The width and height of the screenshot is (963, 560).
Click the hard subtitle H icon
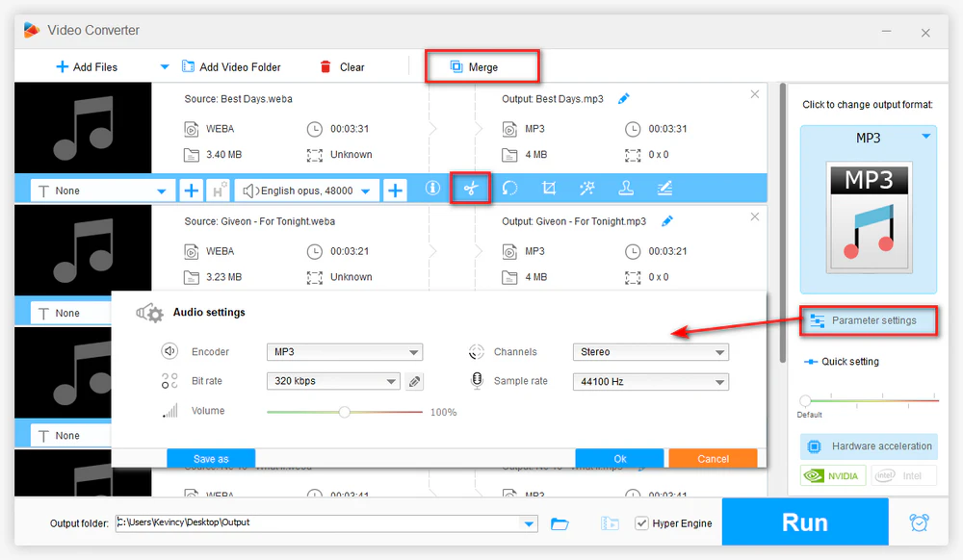pyautogui.click(x=219, y=191)
